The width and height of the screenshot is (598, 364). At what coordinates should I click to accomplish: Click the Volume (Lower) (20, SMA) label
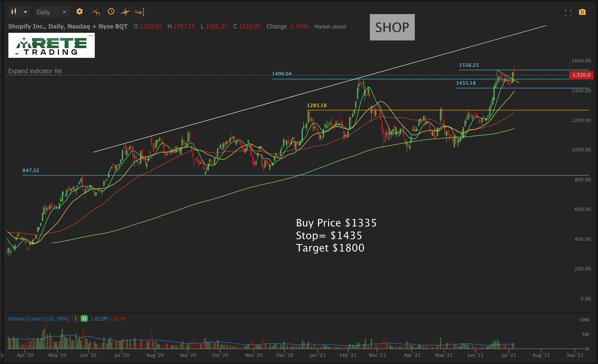39,319
